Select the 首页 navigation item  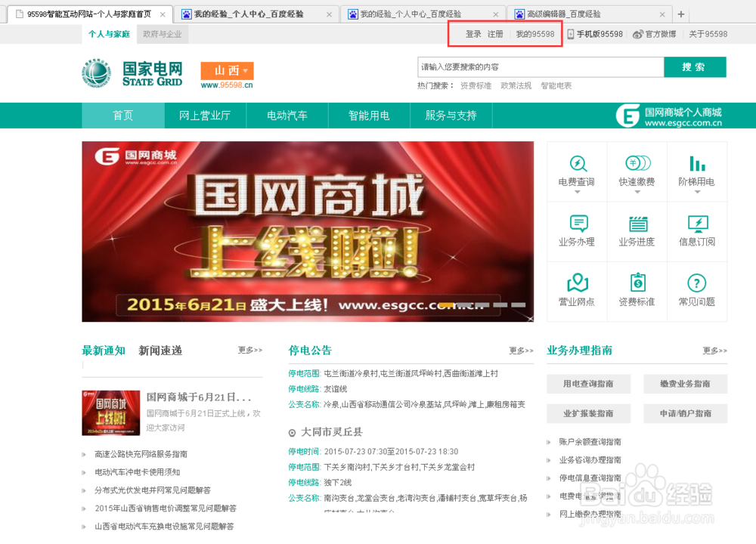pyautogui.click(x=123, y=116)
